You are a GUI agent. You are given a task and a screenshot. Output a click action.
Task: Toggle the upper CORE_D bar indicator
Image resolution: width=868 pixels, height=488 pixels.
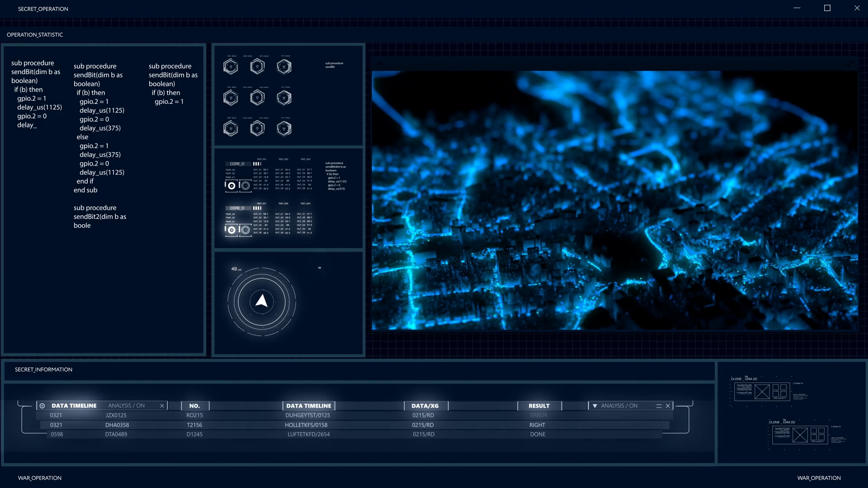tap(257, 164)
